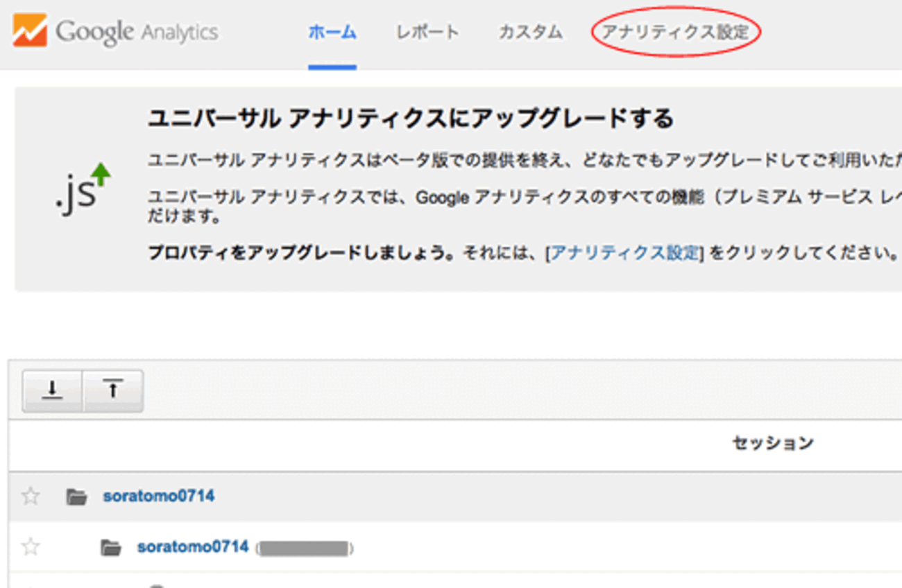Open the nested soratomo0714 property link
The width and height of the screenshot is (902, 588).
(x=193, y=547)
